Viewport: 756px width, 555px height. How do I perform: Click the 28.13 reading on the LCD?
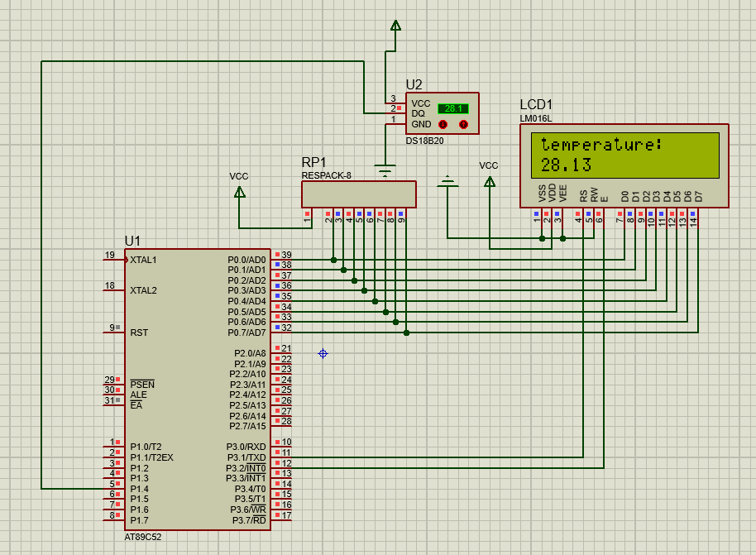566,165
